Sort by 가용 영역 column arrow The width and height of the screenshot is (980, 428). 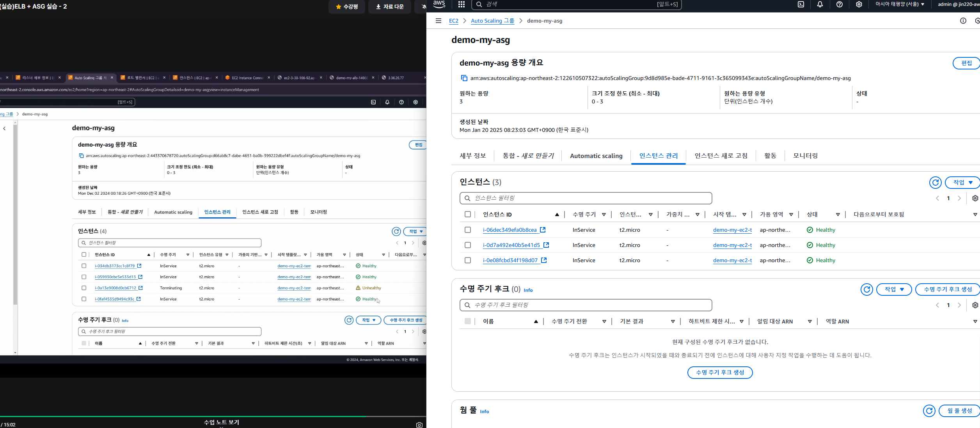(791, 214)
